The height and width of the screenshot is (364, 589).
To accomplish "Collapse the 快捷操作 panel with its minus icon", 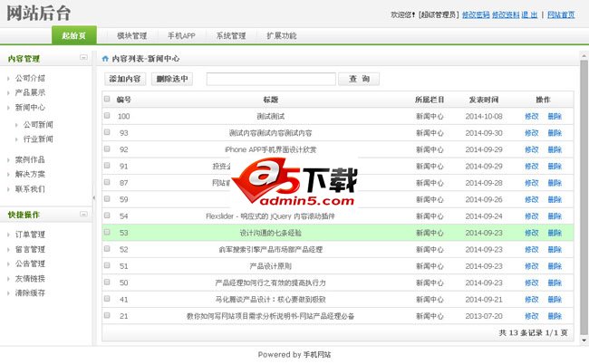I will tap(83, 214).
